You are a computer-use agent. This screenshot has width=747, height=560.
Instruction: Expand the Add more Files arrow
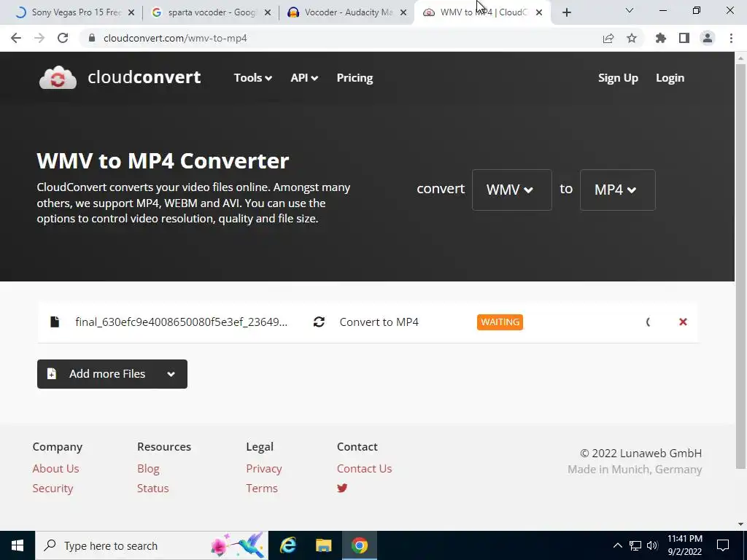pyautogui.click(x=171, y=374)
